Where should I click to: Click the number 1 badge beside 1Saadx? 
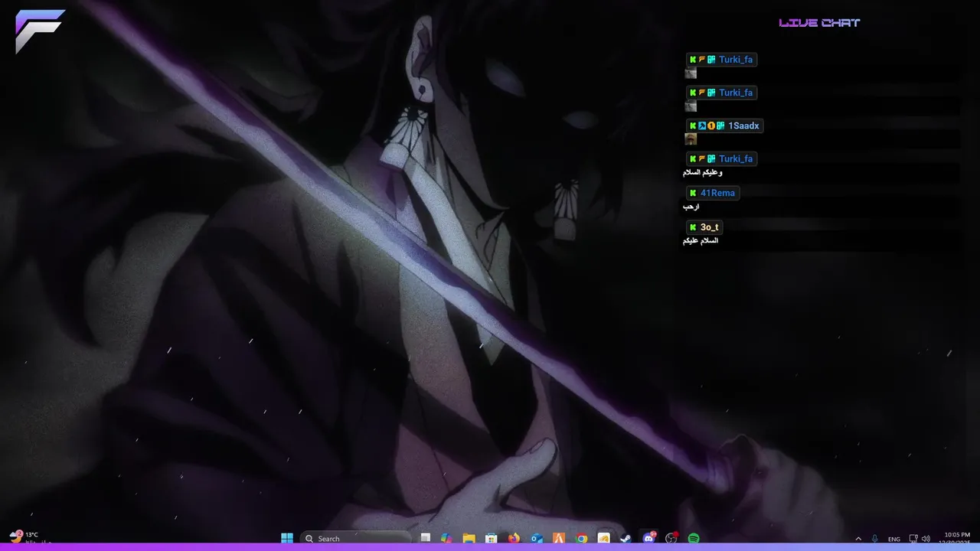(x=711, y=126)
